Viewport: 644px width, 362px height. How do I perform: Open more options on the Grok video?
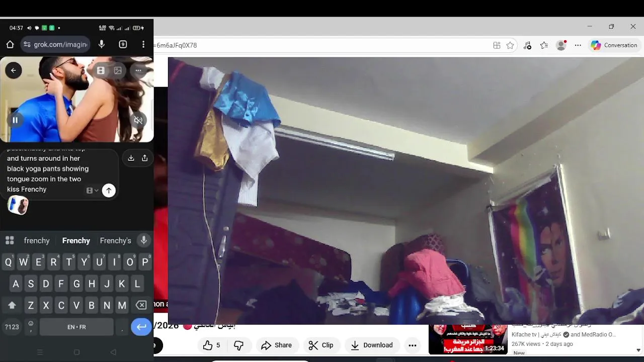coord(138,71)
